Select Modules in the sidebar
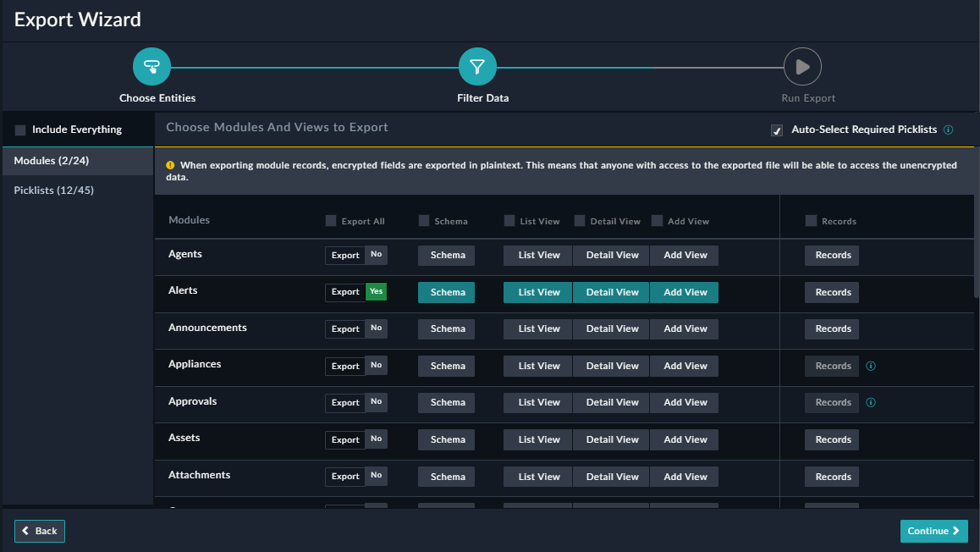Viewport: 980px width, 552px height. click(x=49, y=160)
